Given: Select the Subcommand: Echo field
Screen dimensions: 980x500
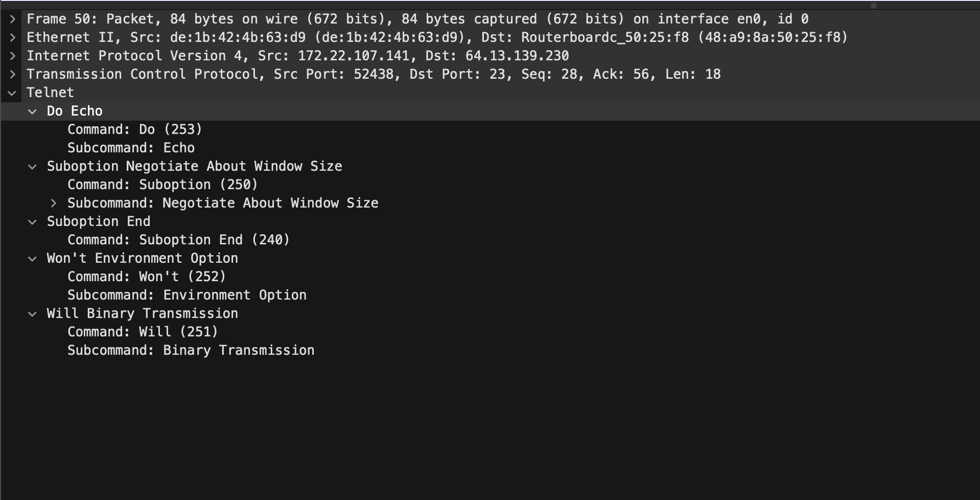Looking at the screenshot, I should point(131,148).
